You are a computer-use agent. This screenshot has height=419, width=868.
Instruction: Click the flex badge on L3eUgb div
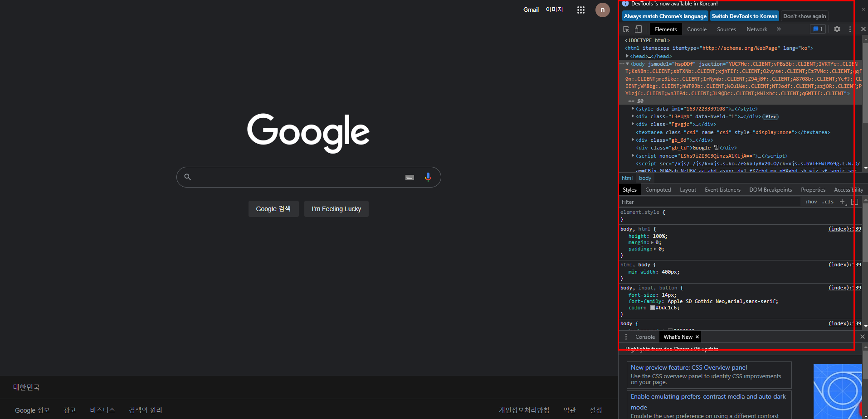pyautogui.click(x=770, y=117)
